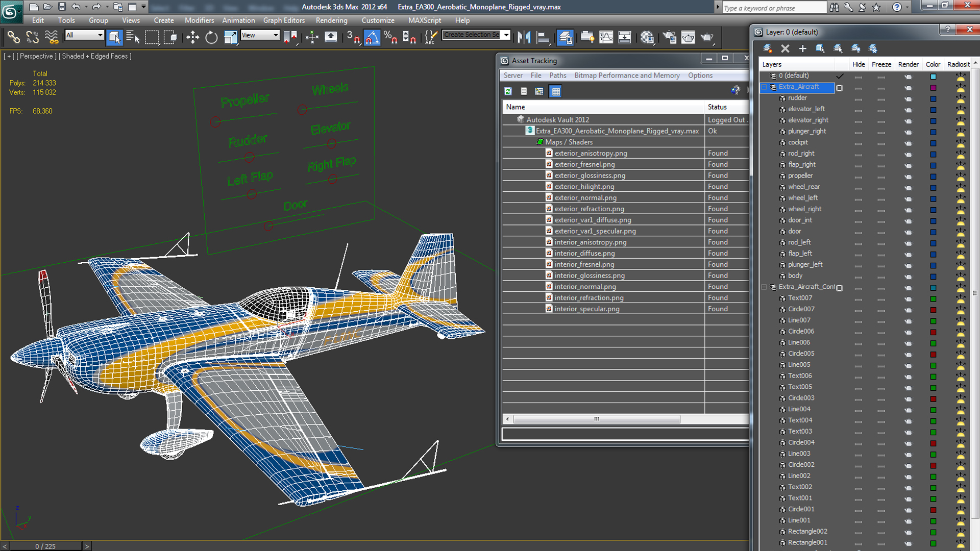Toggle Freeze for the propeller row

pos(881,177)
